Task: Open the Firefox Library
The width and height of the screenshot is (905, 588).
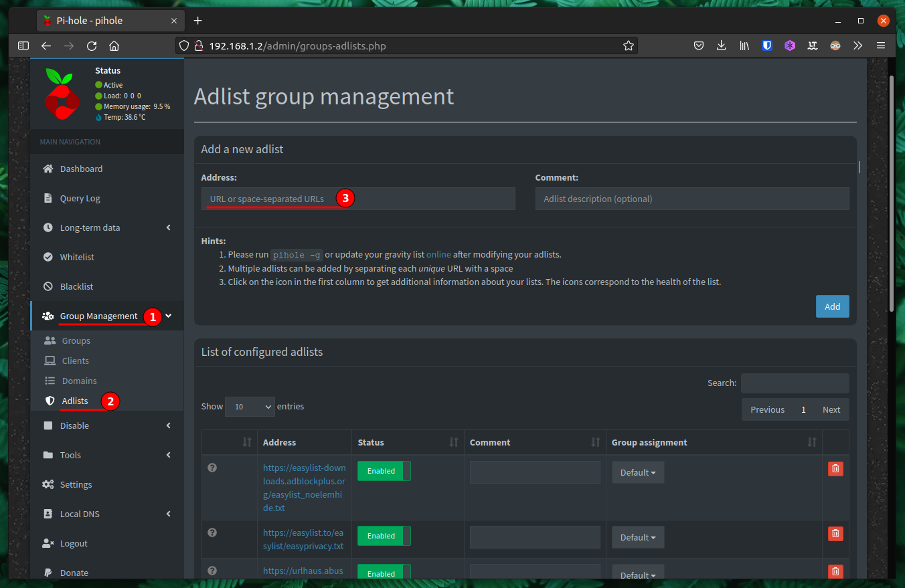Action: click(x=744, y=46)
